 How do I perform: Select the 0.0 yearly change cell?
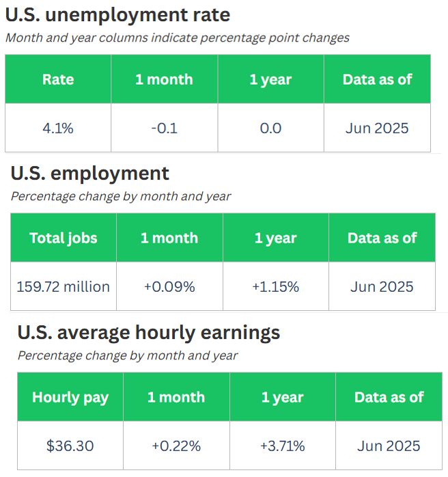(271, 128)
